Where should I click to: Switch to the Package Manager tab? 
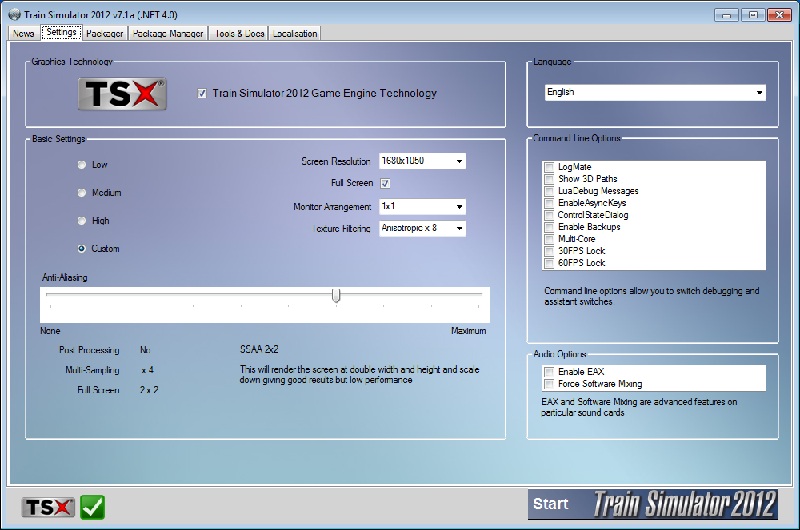click(x=168, y=33)
